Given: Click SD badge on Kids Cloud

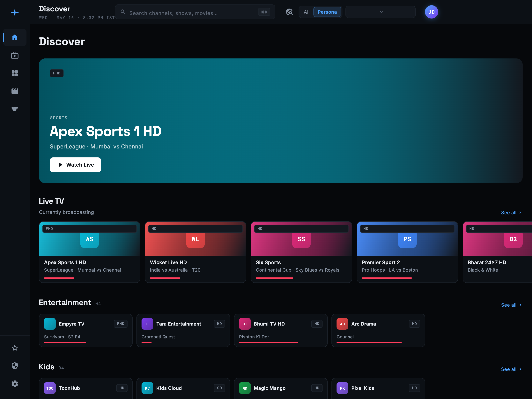Looking at the screenshot, I should (219, 388).
